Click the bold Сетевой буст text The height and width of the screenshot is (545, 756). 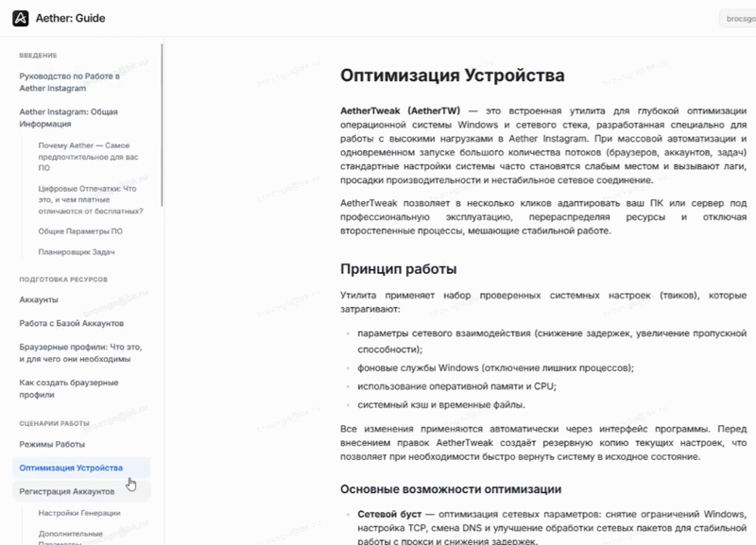pos(389,514)
